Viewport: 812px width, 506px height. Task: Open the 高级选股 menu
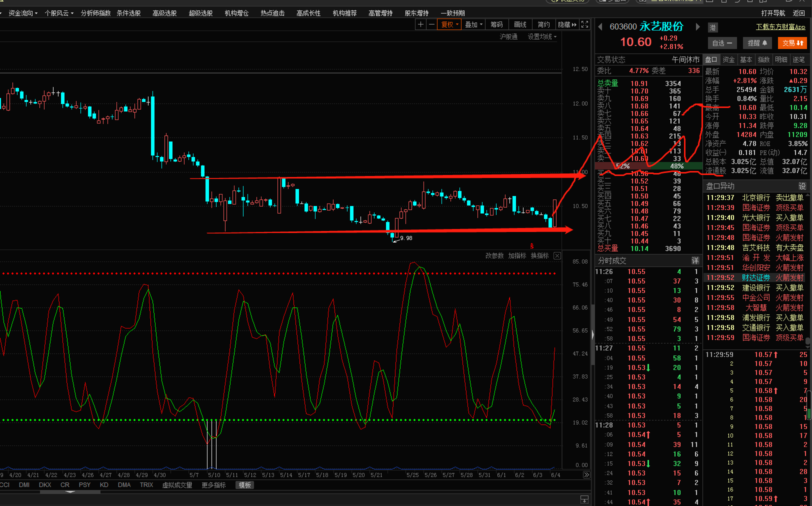click(x=164, y=13)
